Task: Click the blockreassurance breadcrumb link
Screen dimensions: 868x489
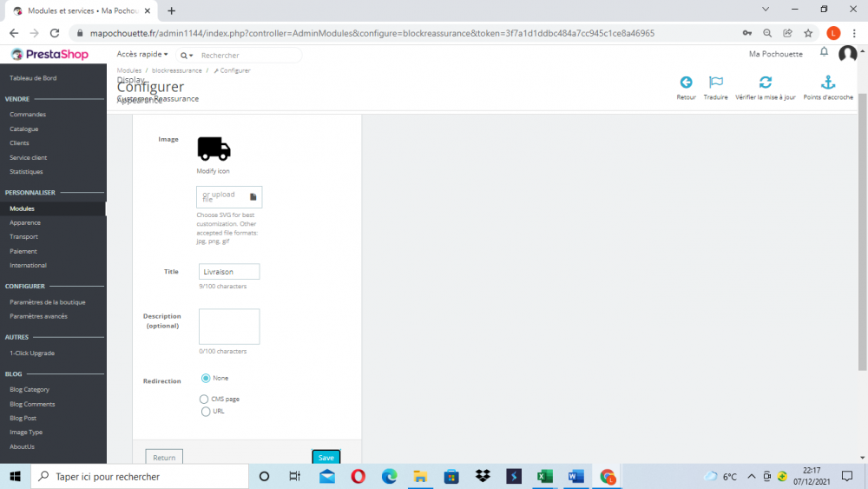Action: (x=176, y=70)
